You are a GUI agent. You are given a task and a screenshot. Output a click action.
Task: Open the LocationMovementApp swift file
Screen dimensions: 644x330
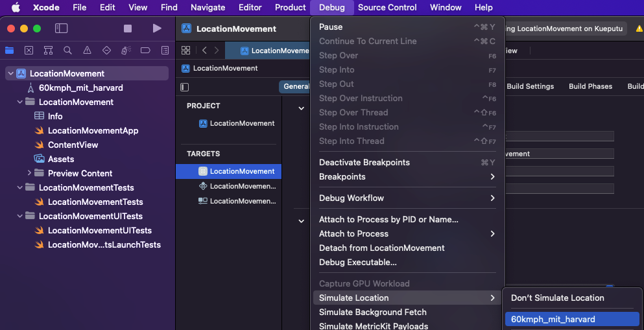pyautogui.click(x=93, y=130)
